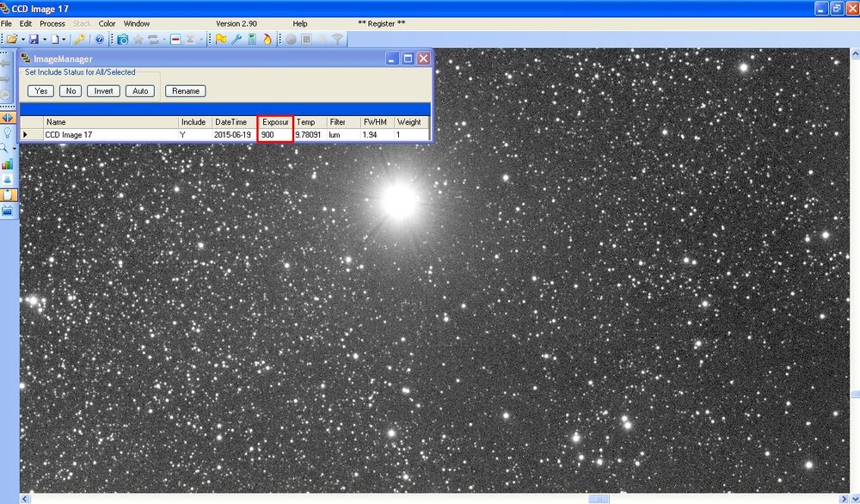The image size is (860, 504).
Task: Expand the dropdown arrow beside the save icon
Action: [x=44, y=40]
